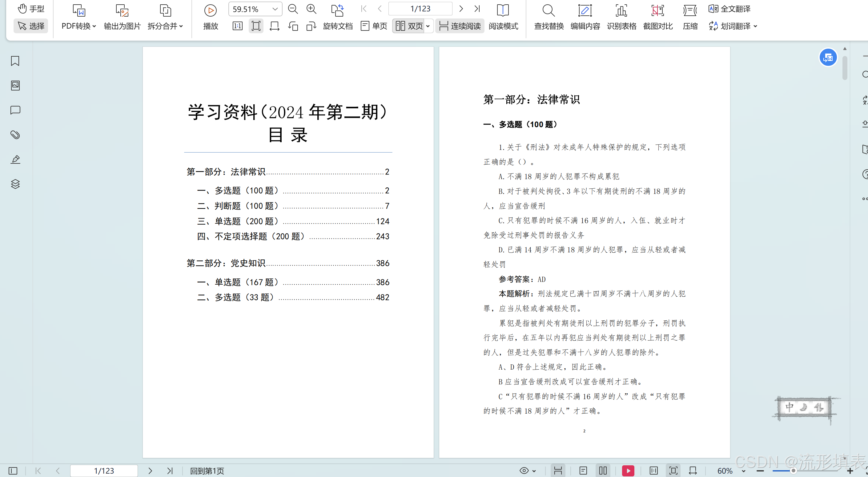Click the zoom slider in status bar
This screenshot has width=868, height=477.
pyautogui.click(x=793, y=471)
